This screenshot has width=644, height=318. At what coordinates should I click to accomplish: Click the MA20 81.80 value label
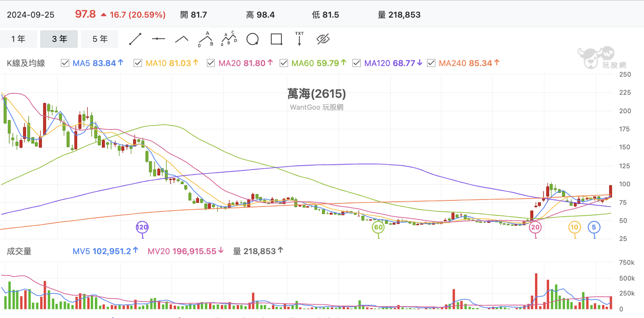click(246, 63)
